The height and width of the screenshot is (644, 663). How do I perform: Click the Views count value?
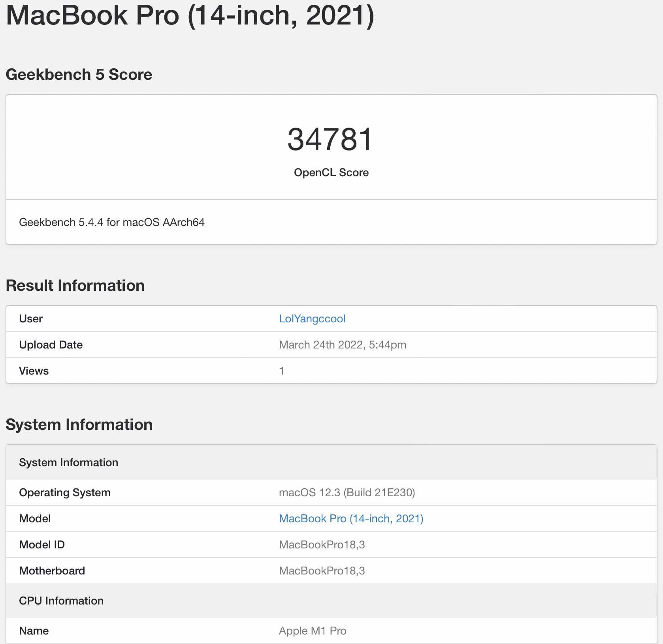(x=282, y=371)
